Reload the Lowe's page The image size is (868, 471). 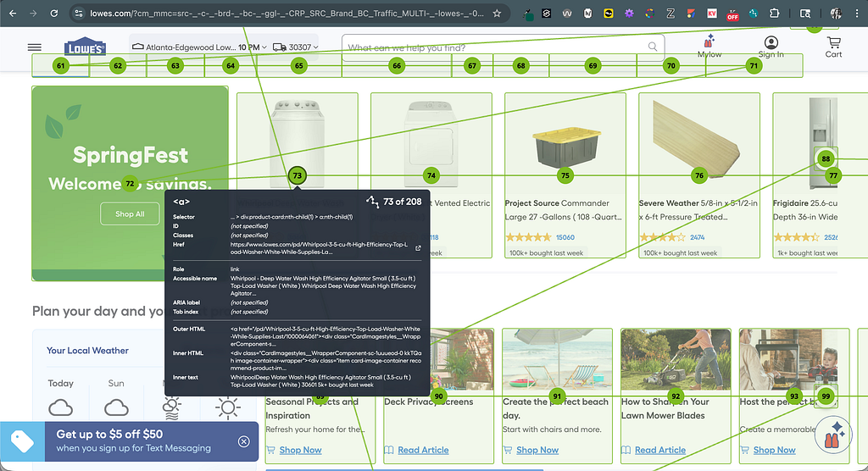click(53, 14)
